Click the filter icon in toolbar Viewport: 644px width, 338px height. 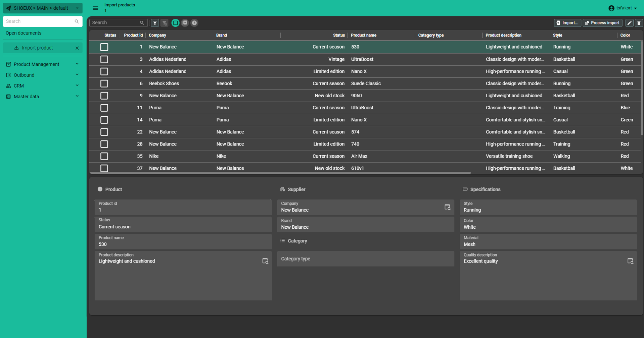(155, 23)
